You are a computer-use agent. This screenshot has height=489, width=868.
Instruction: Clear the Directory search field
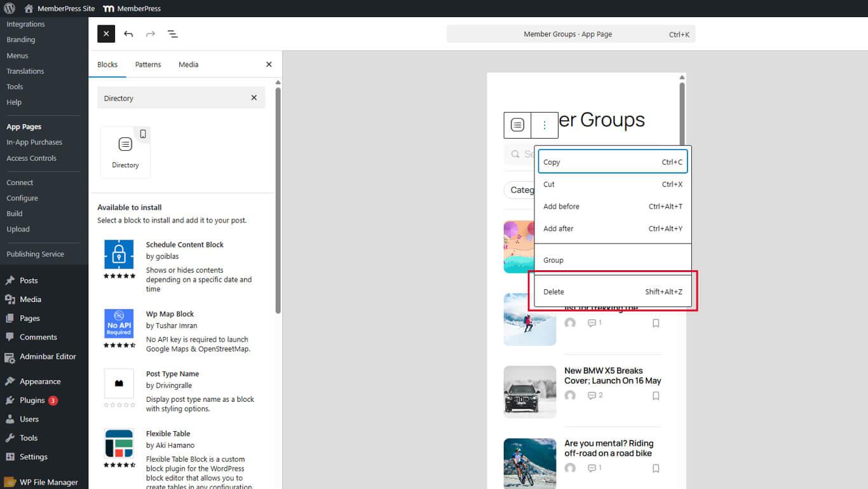click(x=254, y=98)
